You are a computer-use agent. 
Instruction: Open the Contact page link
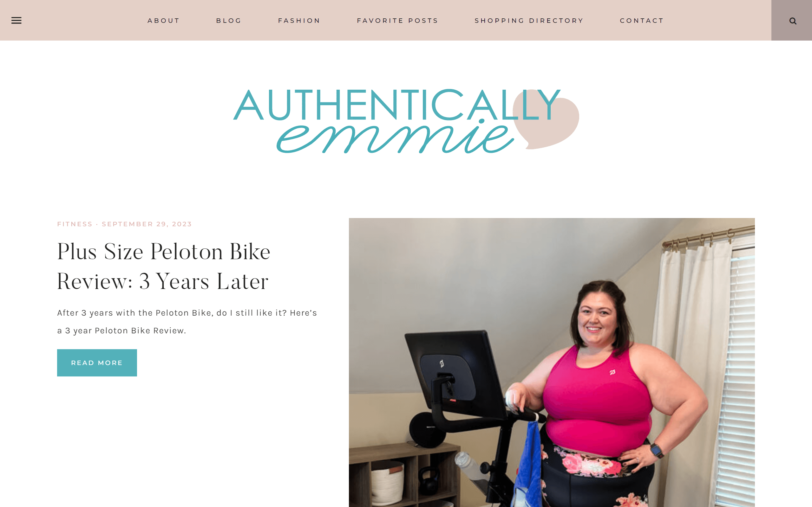pos(642,21)
